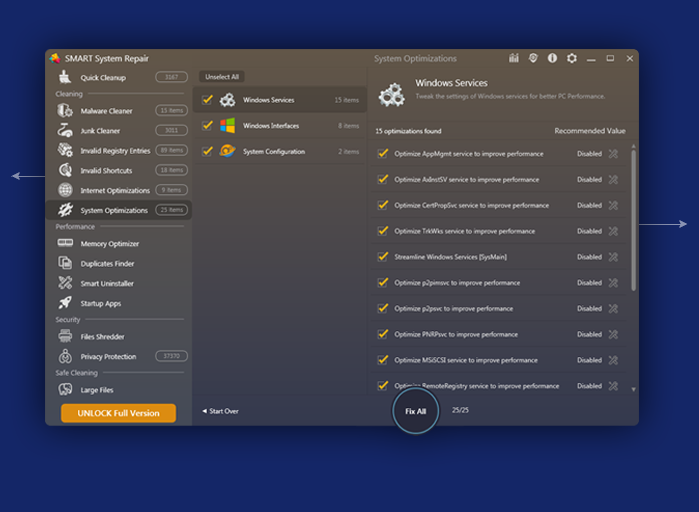Uncheck Windows Interfaces category checkbox
This screenshot has width=699, height=512.
tap(207, 125)
